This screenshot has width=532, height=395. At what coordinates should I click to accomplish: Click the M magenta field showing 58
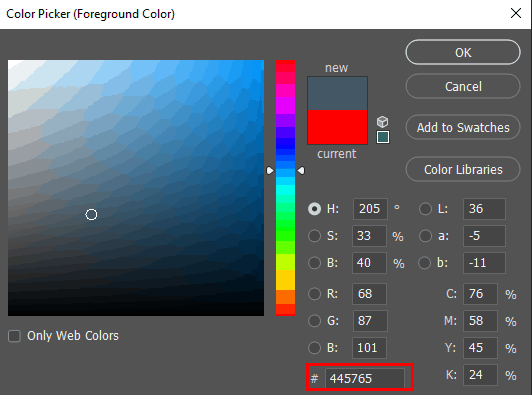click(x=480, y=321)
